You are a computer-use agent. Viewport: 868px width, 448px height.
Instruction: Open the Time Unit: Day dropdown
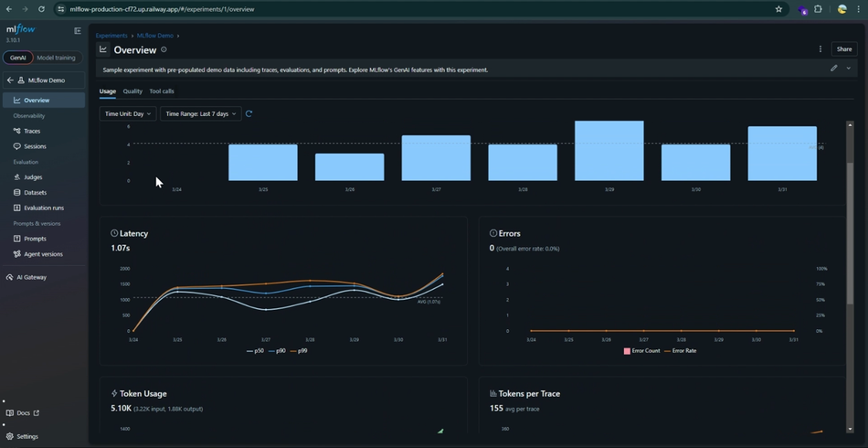coord(128,113)
